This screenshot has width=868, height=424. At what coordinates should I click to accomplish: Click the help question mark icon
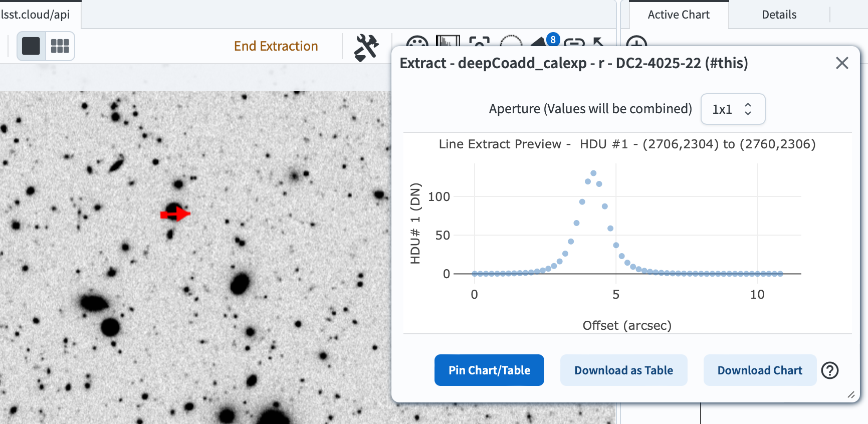[830, 370]
